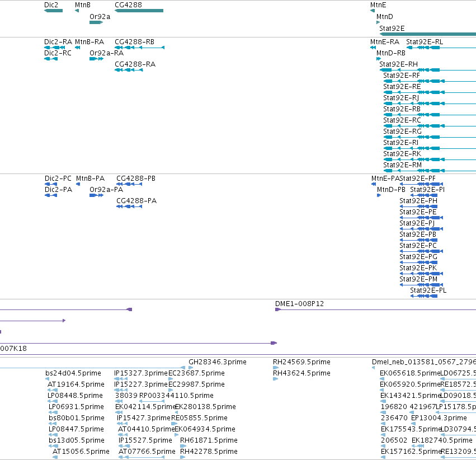
Task: Select the Stat92E-RF transcript label
Action: tap(402, 76)
